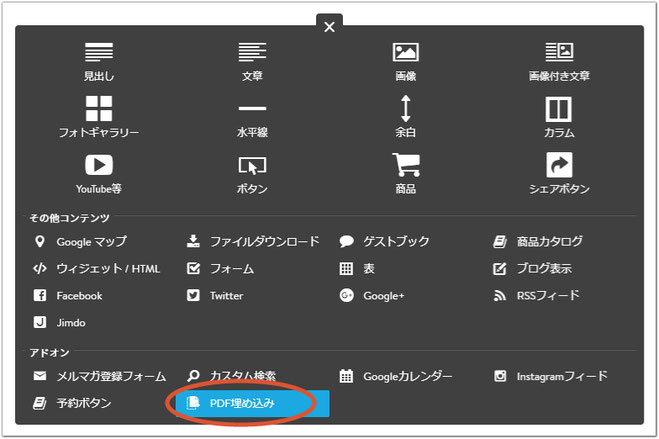Screen dimensions: 659x439
Task: Add the Google+ element
Action: [372, 296]
